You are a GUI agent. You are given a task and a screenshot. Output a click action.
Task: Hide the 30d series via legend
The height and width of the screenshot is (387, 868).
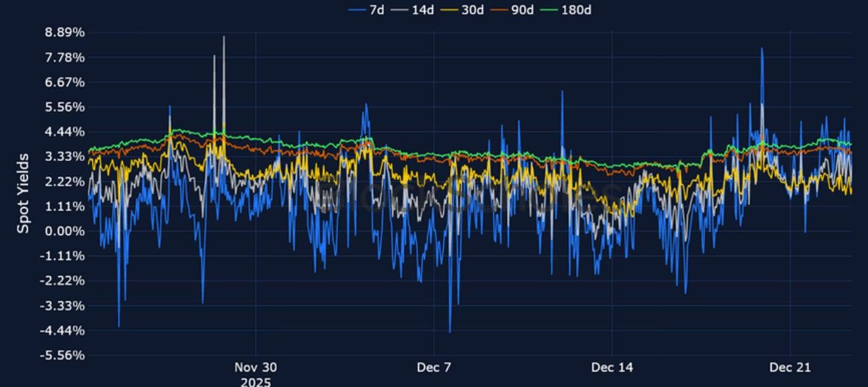click(463, 10)
